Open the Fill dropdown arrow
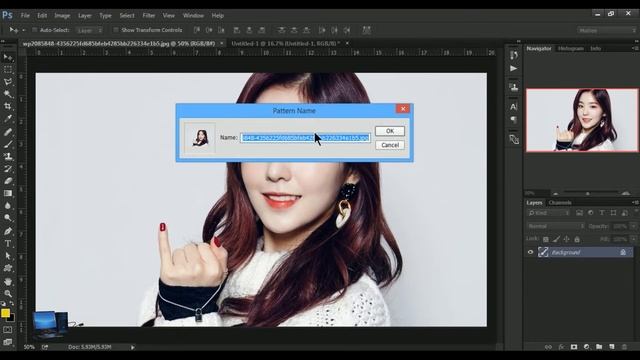Screen dimensions: 640x360 (x=633, y=239)
